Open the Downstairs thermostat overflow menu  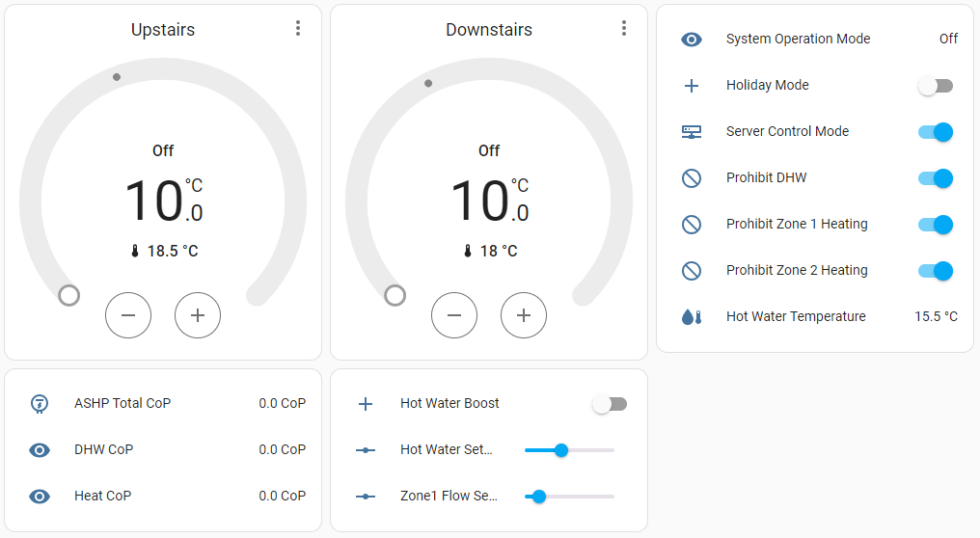624,29
